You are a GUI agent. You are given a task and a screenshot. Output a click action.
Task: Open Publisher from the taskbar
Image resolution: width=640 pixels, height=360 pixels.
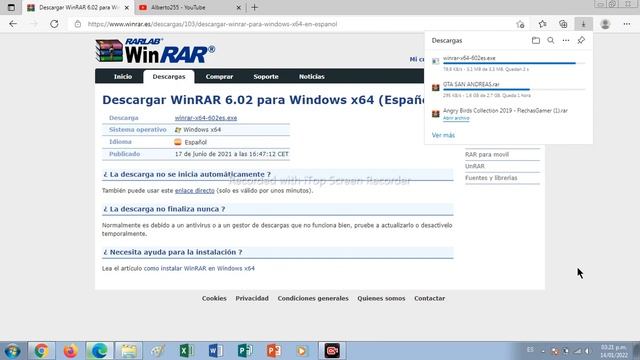point(245,351)
